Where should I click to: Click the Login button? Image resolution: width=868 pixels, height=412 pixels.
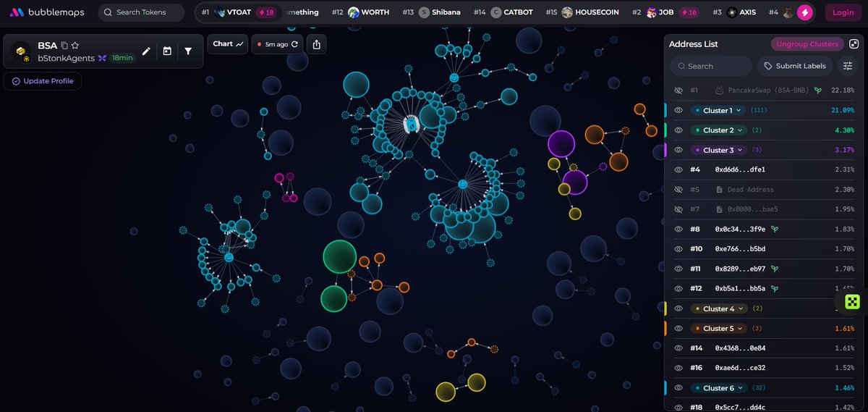(x=843, y=12)
